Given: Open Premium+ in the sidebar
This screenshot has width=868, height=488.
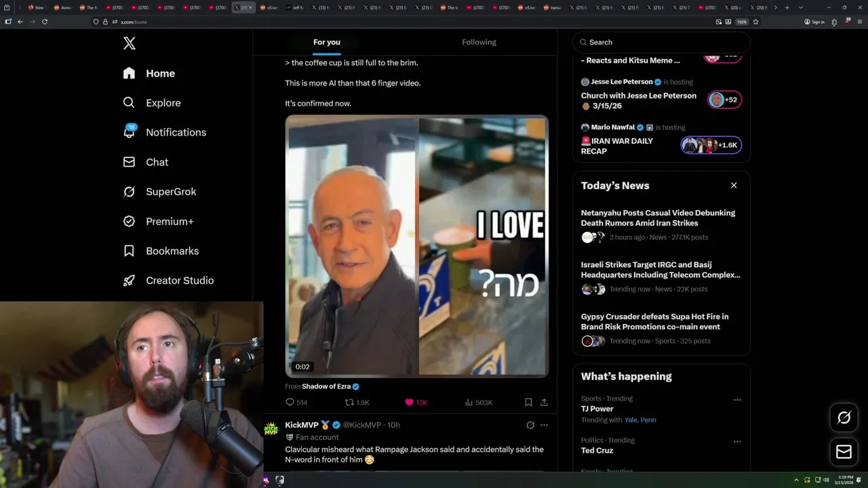Looking at the screenshot, I should pyautogui.click(x=158, y=222).
